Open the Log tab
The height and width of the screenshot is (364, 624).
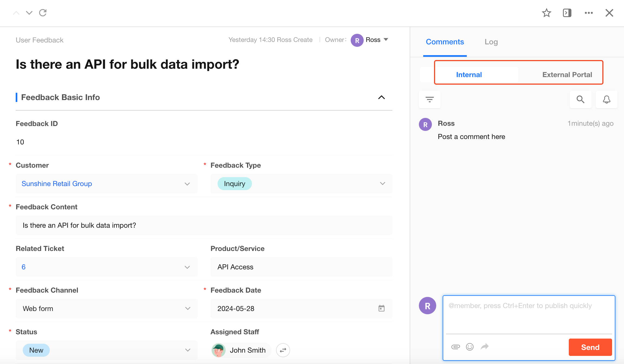pyautogui.click(x=491, y=42)
